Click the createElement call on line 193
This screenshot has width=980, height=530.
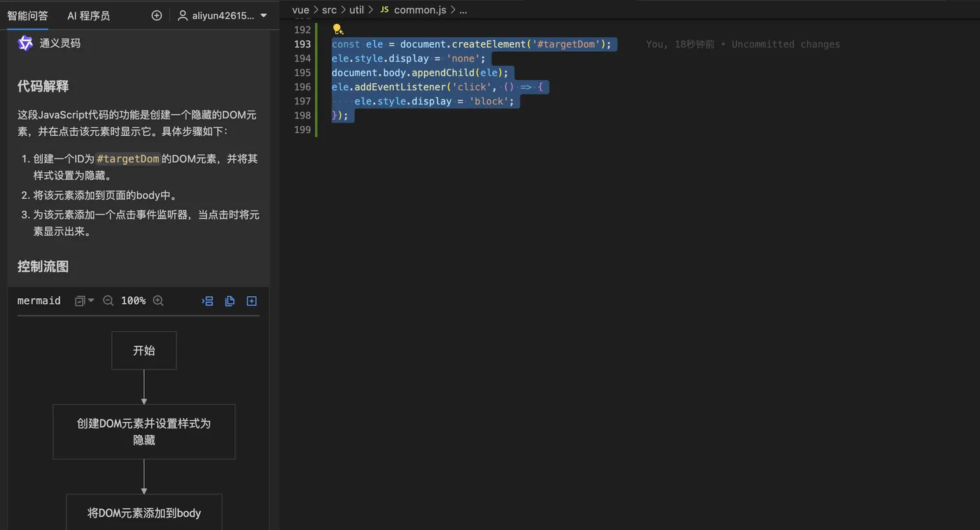(x=489, y=44)
